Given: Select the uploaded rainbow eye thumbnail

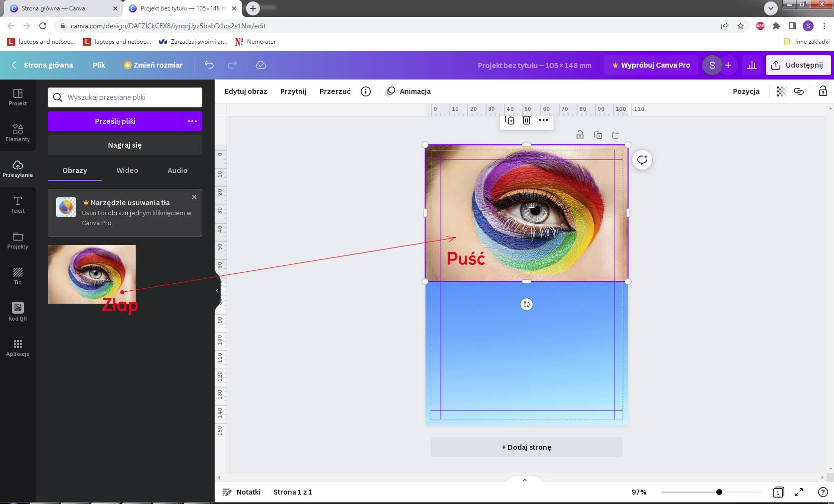Looking at the screenshot, I should click(92, 274).
